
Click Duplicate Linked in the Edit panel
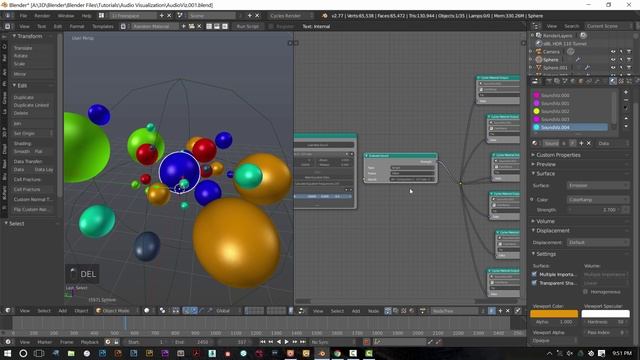(x=33, y=105)
